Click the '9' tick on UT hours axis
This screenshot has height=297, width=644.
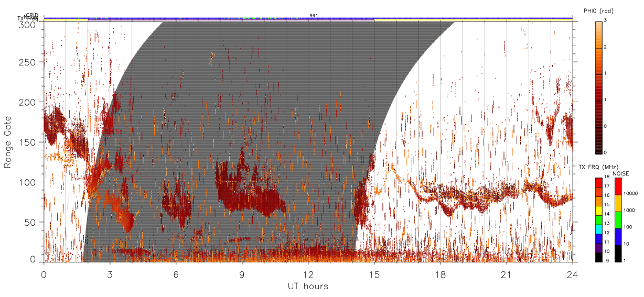[242, 274]
